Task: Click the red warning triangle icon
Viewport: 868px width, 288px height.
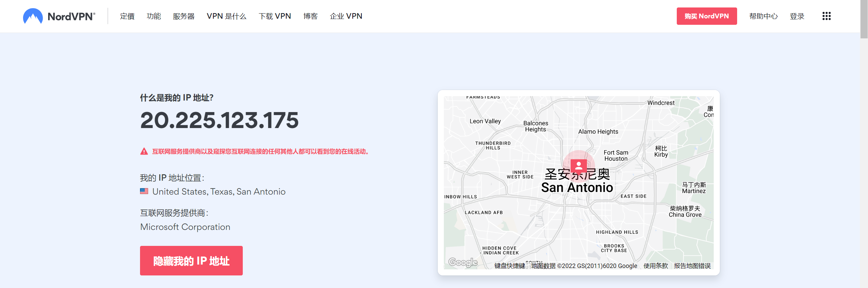Action: (x=144, y=151)
